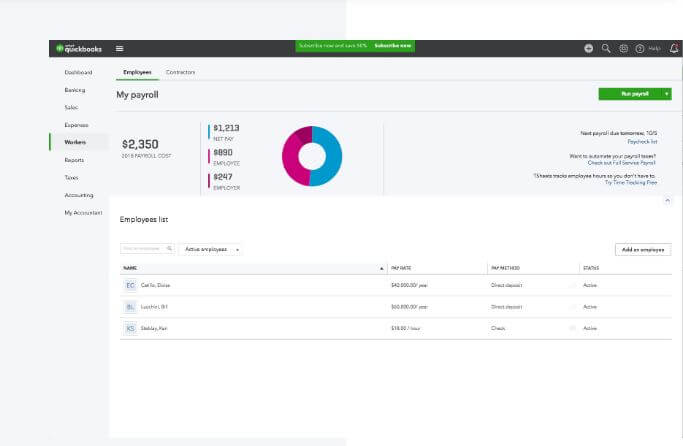The width and height of the screenshot is (683, 446).
Task: Click the $247 employer value
Action: pyautogui.click(x=223, y=176)
